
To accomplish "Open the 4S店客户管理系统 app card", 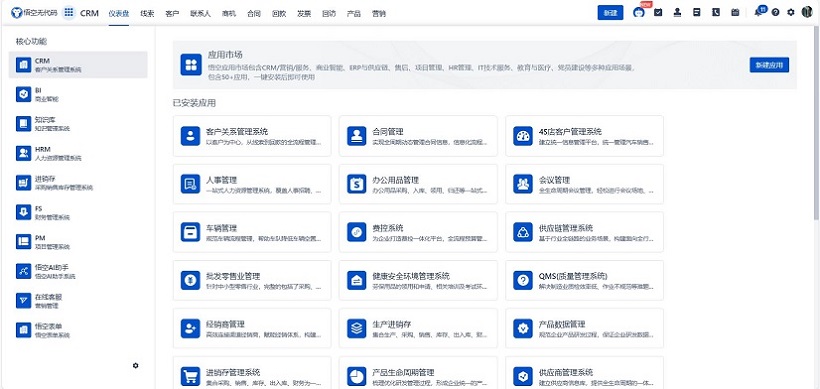I will (x=585, y=136).
